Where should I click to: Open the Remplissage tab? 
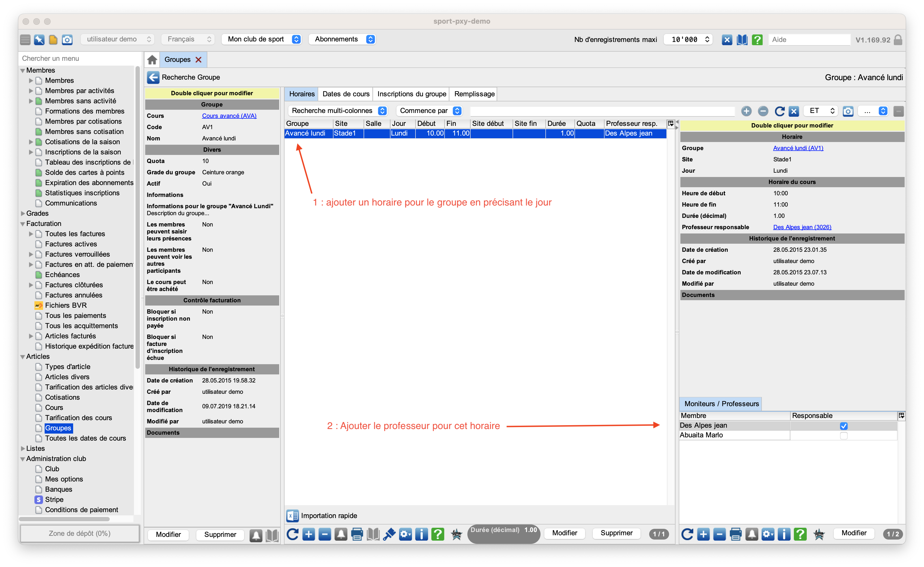(474, 94)
